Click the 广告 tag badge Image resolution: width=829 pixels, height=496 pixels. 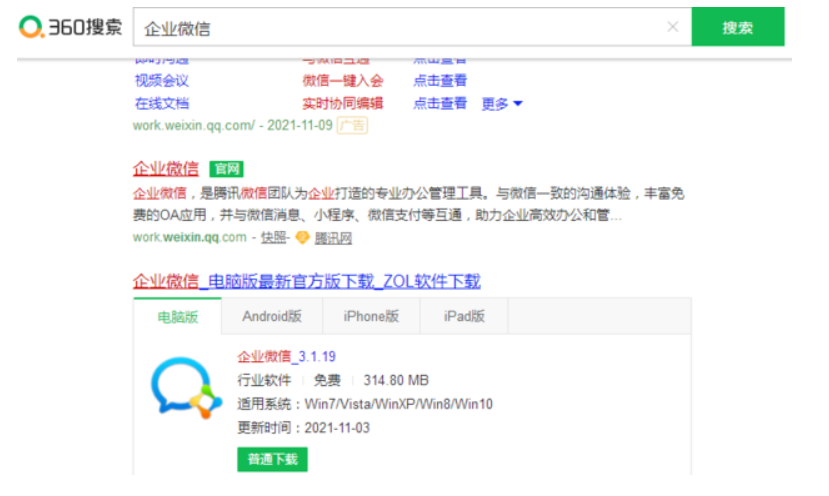click(x=353, y=125)
